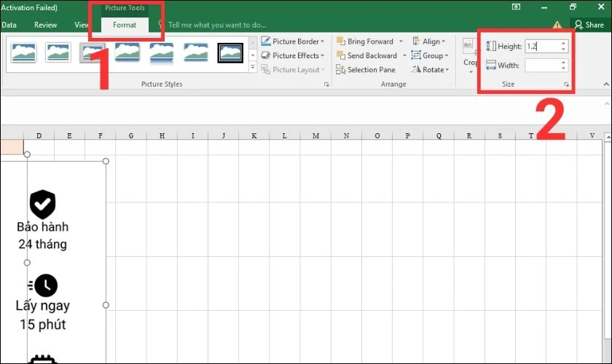The width and height of the screenshot is (612, 364).
Task: Increase picture Height with up arrow
Action: coord(563,43)
